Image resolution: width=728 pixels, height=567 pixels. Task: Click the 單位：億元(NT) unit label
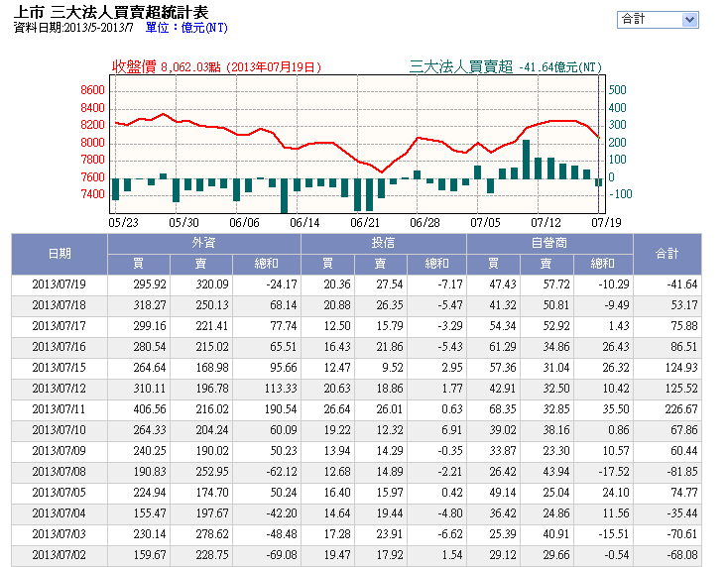[186, 28]
